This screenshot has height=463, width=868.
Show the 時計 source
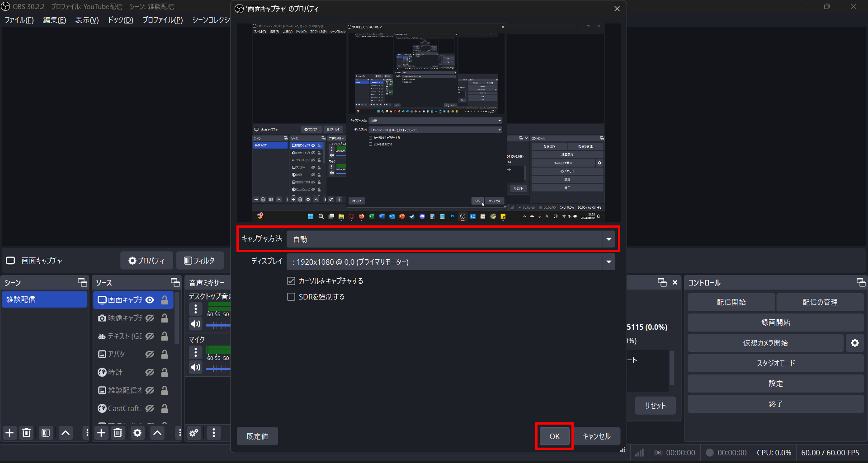pyautogui.click(x=150, y=372)
